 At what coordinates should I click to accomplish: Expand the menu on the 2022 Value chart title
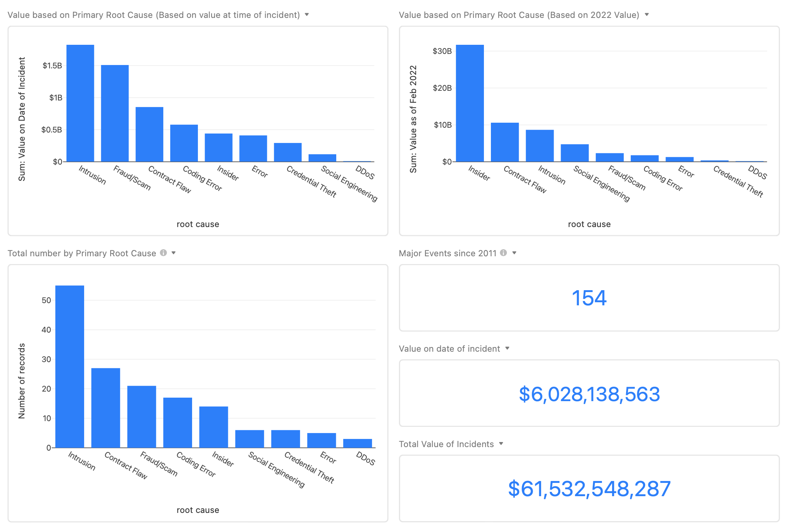(646, 15)
